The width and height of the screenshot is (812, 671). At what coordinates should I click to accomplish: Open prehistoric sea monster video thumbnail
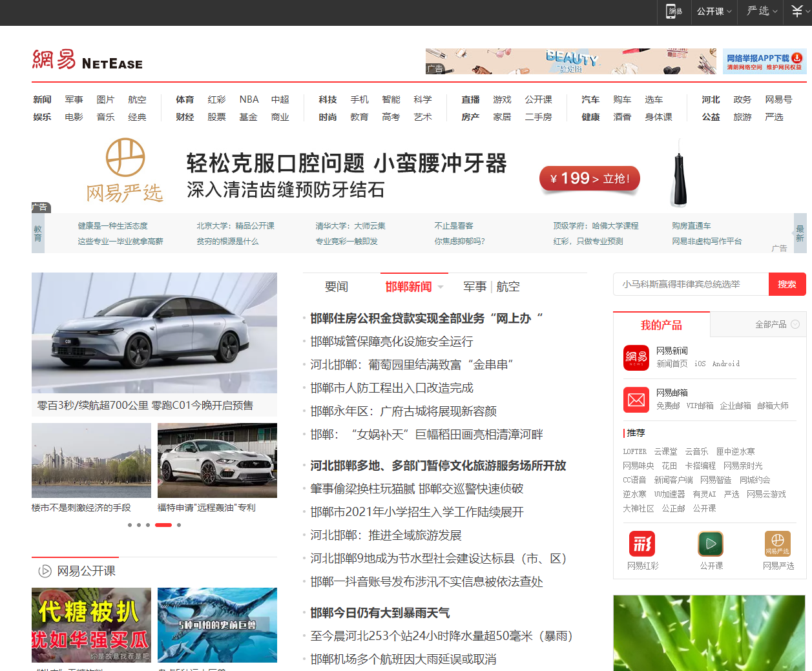[217, 625]
